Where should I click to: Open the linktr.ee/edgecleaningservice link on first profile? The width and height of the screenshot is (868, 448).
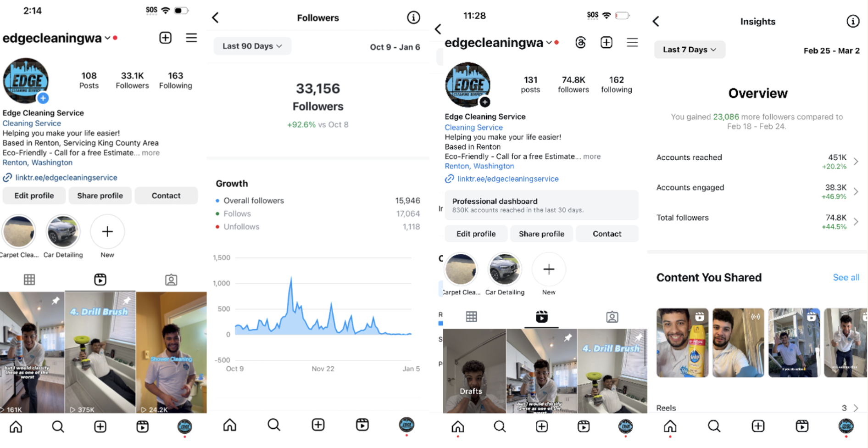pos(66,178)
